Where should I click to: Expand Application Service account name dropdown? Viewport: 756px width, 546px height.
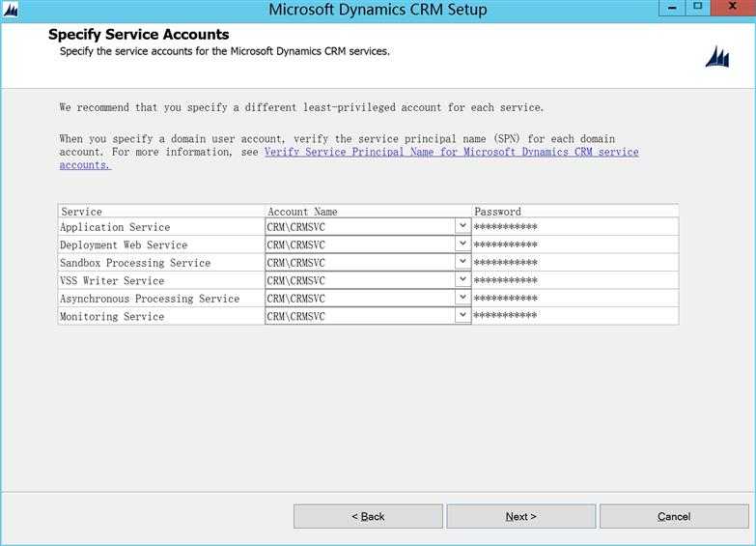coord(462,226)
